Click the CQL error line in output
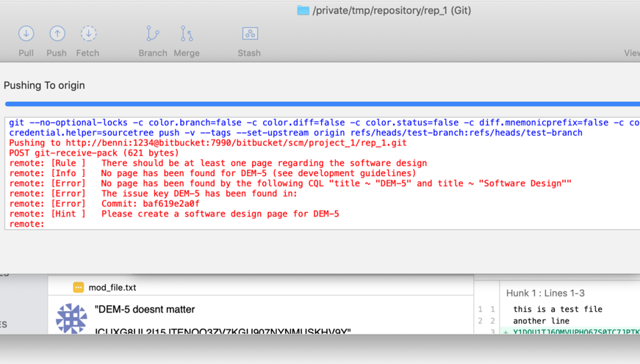Viewport: 640px width, 364px height. point(290,183)
